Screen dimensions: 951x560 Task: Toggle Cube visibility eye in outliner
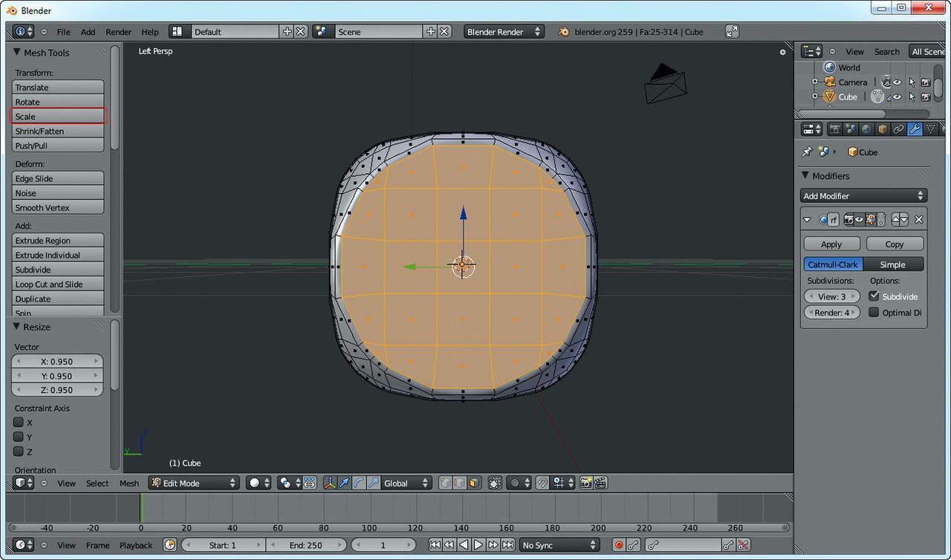click(x=898, y=97)
